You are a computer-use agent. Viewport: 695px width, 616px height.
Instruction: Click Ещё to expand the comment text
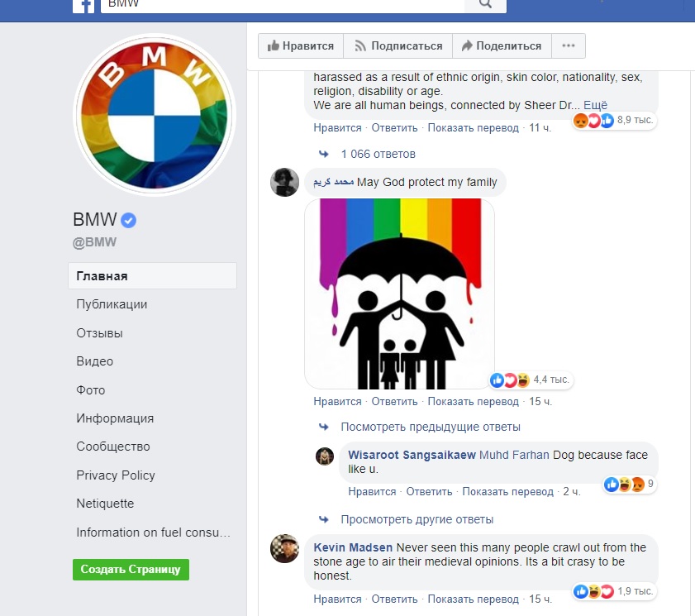[x=595, y=105]
